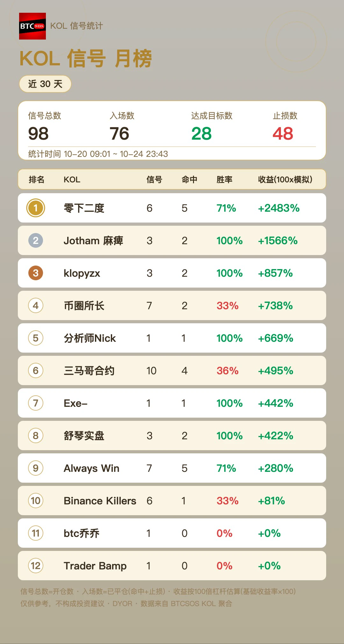This screenshot has height=644, width=344.
Task: Click the 止损数 value 48
Action: pos(283,134)
